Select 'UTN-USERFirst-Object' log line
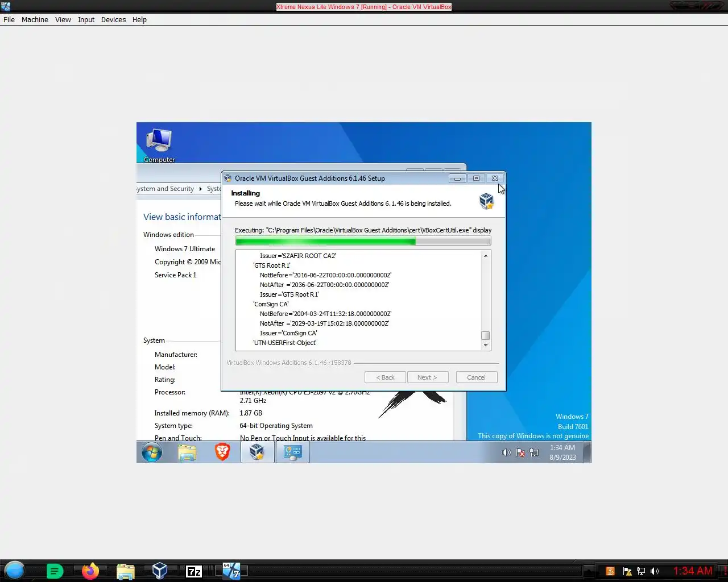Viewport: 728px width, 582px height. pyautogui.click(x=285, y=343)
